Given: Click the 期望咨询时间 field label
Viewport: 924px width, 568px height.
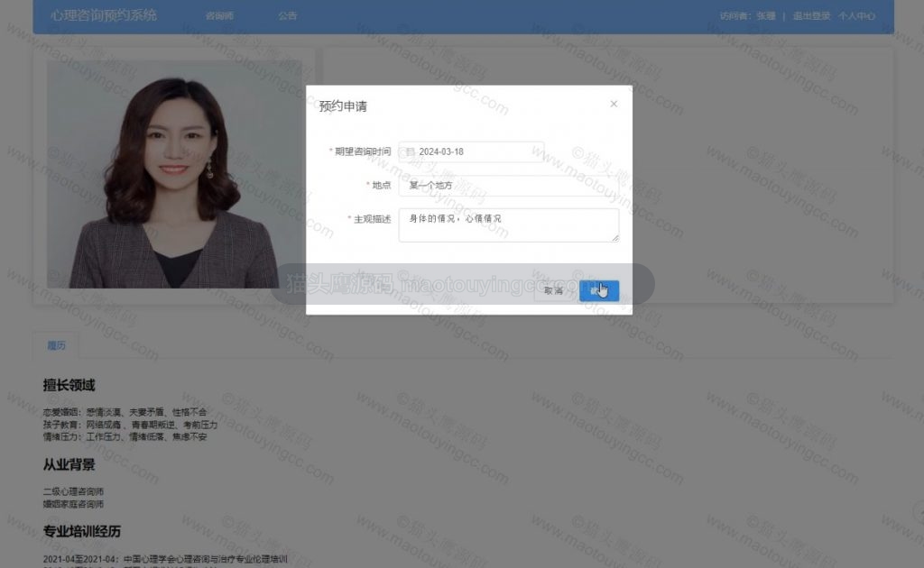Looking at the screenshot, I should [363, 151].
